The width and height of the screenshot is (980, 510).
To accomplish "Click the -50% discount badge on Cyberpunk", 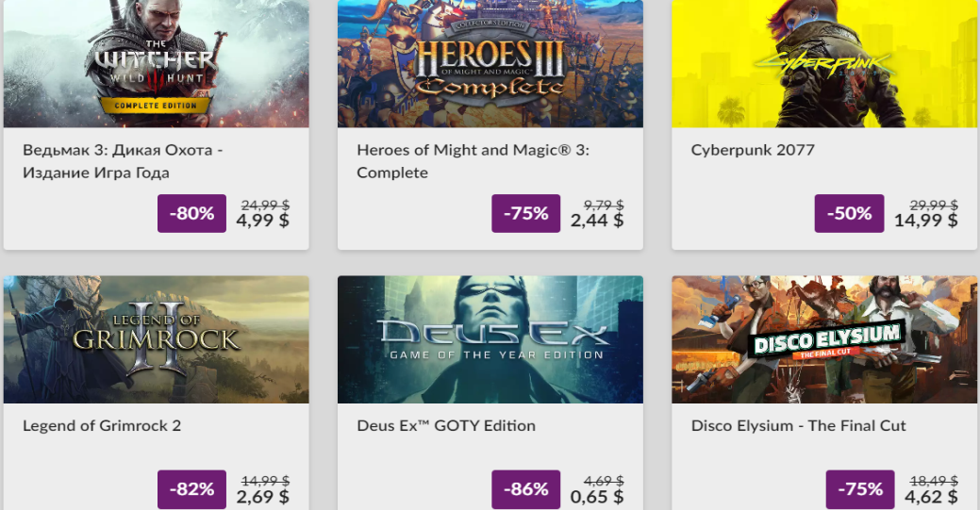I will (850, 213).
